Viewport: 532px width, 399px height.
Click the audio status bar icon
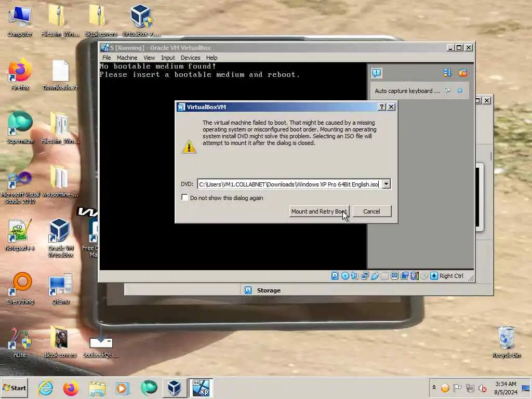tap(354, 276)
